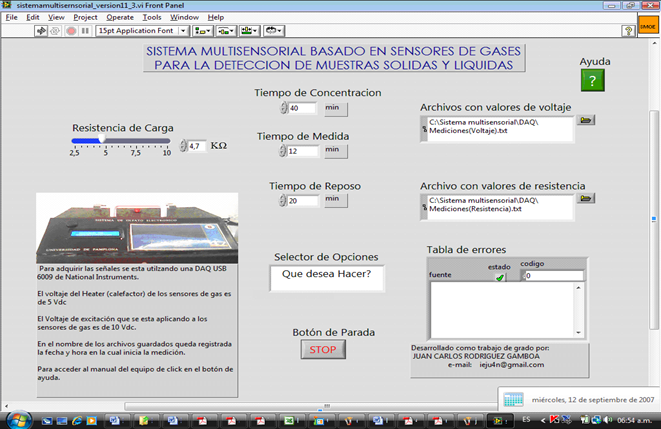Toggle min unit button for Tiempo de Reposo
The image size is (661, 429).
(x=333, y=199)
